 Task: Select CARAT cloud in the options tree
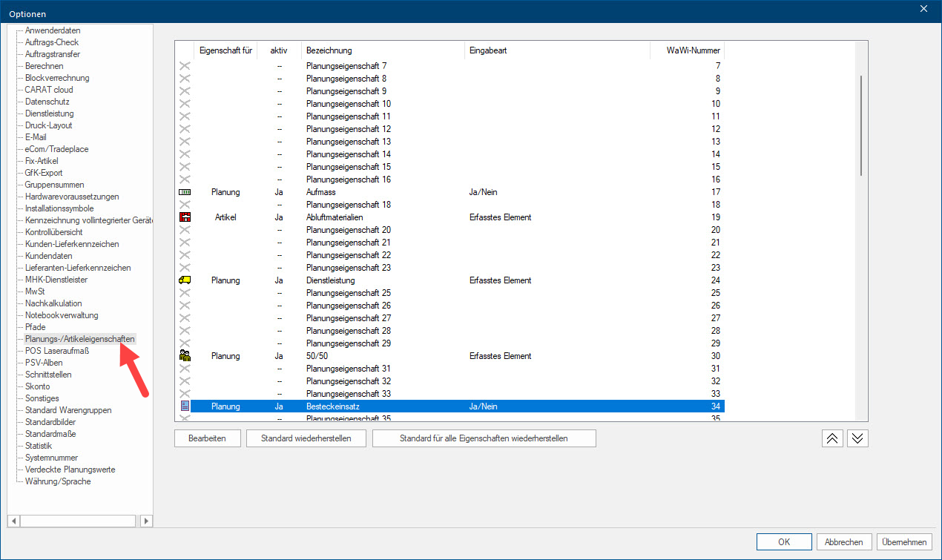pyautogui.click(x=49, y=90)
